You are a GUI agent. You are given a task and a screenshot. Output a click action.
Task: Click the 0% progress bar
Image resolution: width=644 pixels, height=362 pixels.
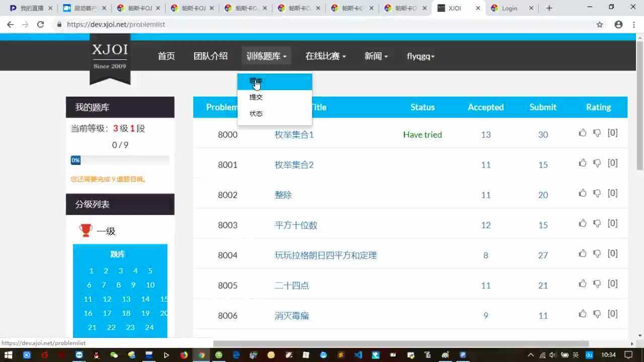120,160
